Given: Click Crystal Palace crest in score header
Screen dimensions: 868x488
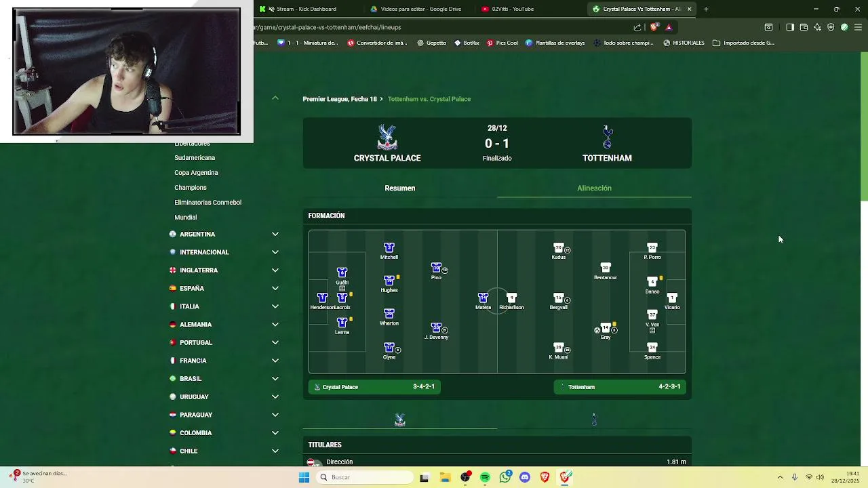Looking at the screenshot, I should [387, 137].
